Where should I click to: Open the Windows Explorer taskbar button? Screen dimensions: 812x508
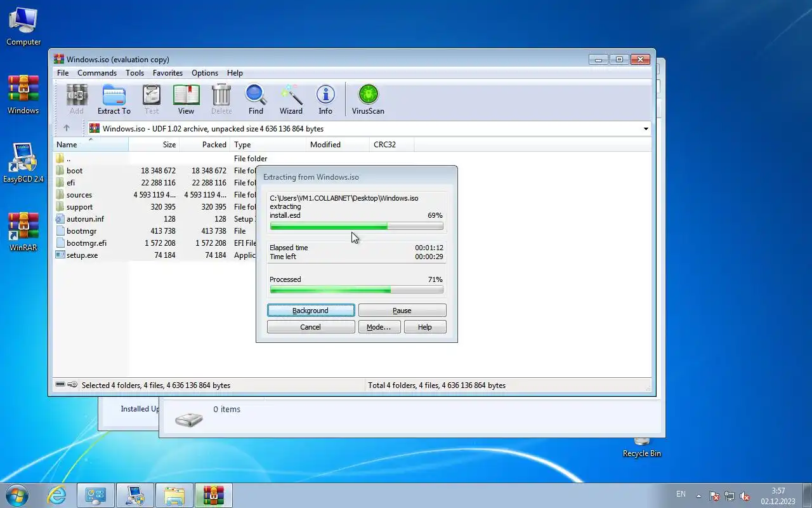tap(174, 495)
